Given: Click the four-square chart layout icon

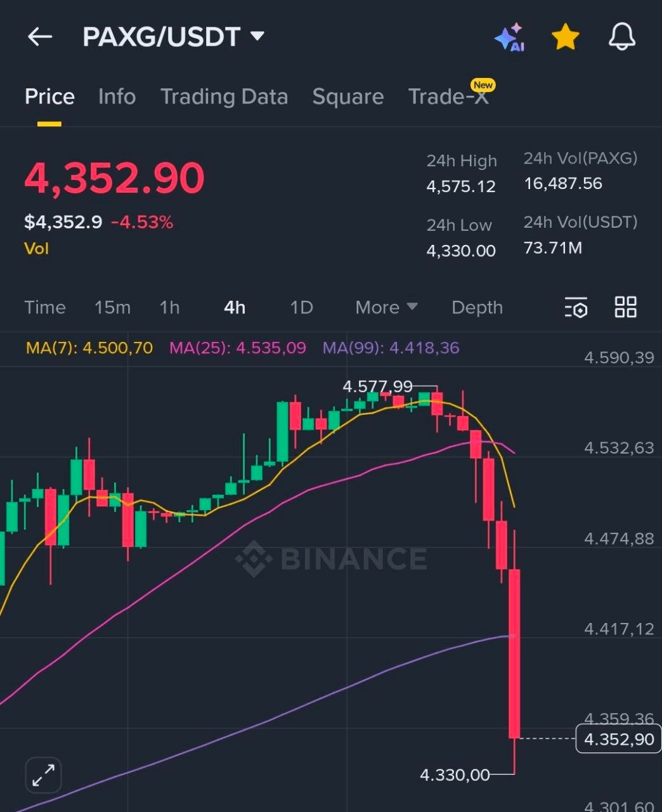Looking at the screenshot, I should [625, 307].
